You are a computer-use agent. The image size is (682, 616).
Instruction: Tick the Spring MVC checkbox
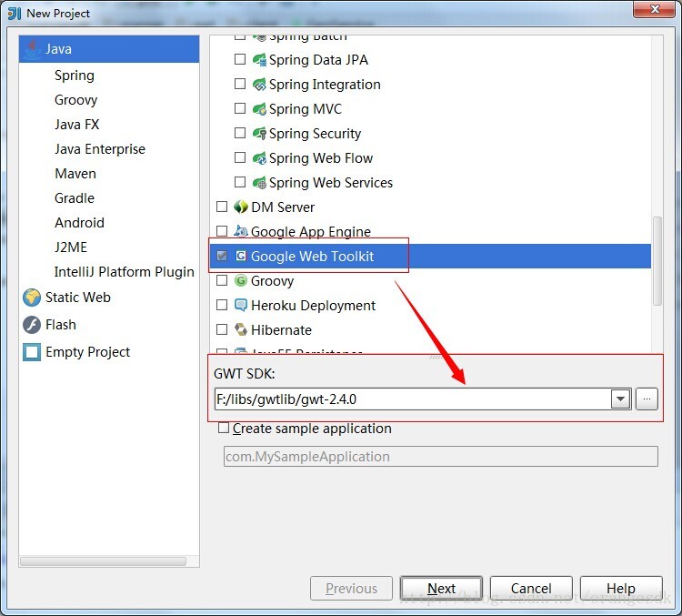point(240,108)
